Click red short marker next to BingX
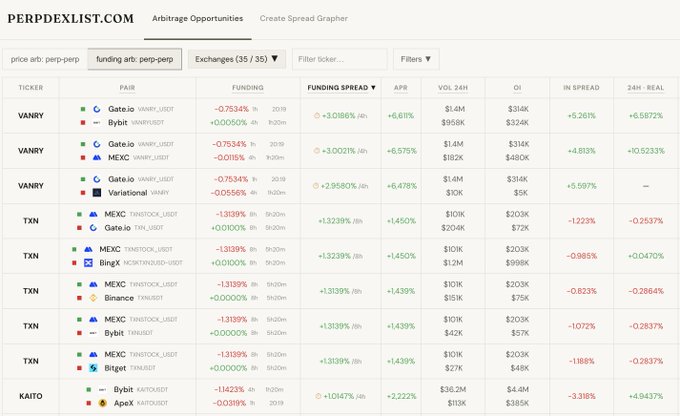 tap(74, 263)
